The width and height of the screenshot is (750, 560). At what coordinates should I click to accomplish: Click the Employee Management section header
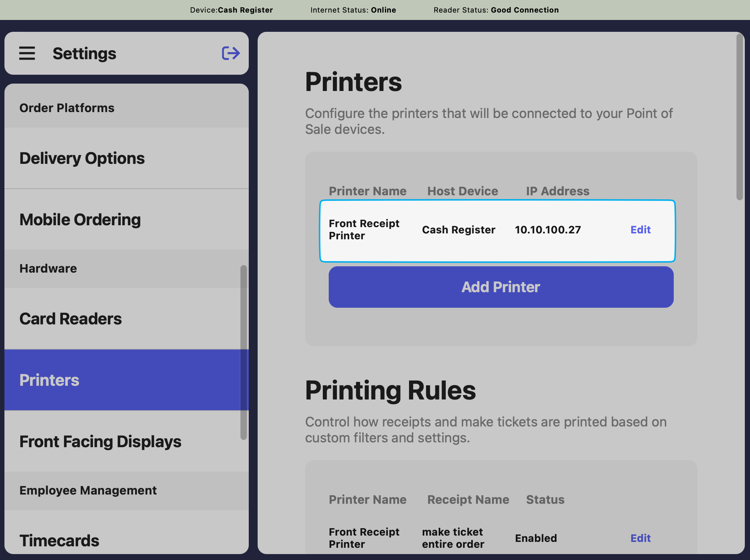(x=88, y=490)
